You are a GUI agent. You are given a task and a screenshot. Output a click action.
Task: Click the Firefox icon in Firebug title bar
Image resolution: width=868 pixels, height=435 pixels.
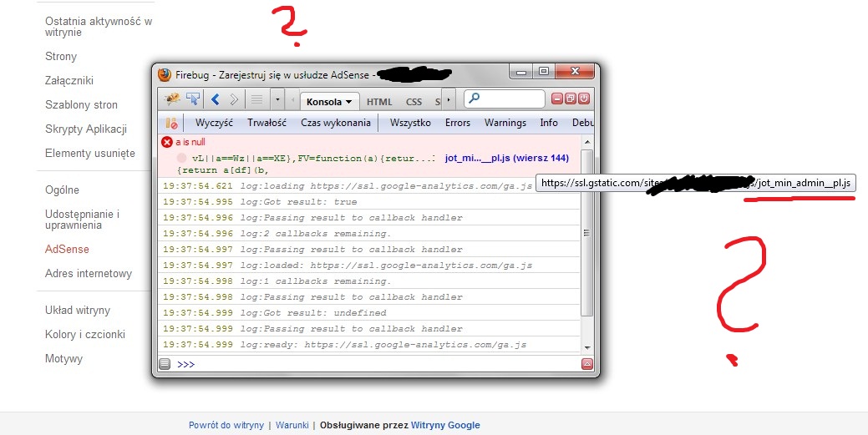click(165, 74)
